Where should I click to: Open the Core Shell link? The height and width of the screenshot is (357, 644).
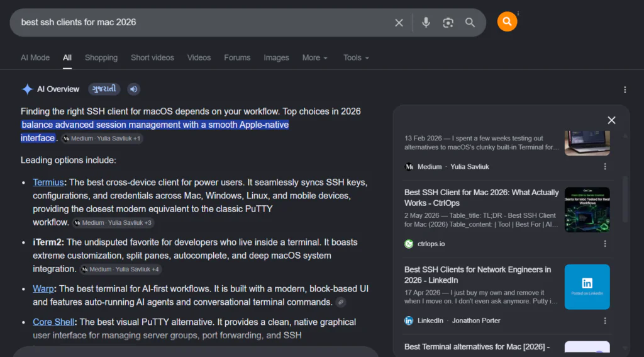[53, 322]
